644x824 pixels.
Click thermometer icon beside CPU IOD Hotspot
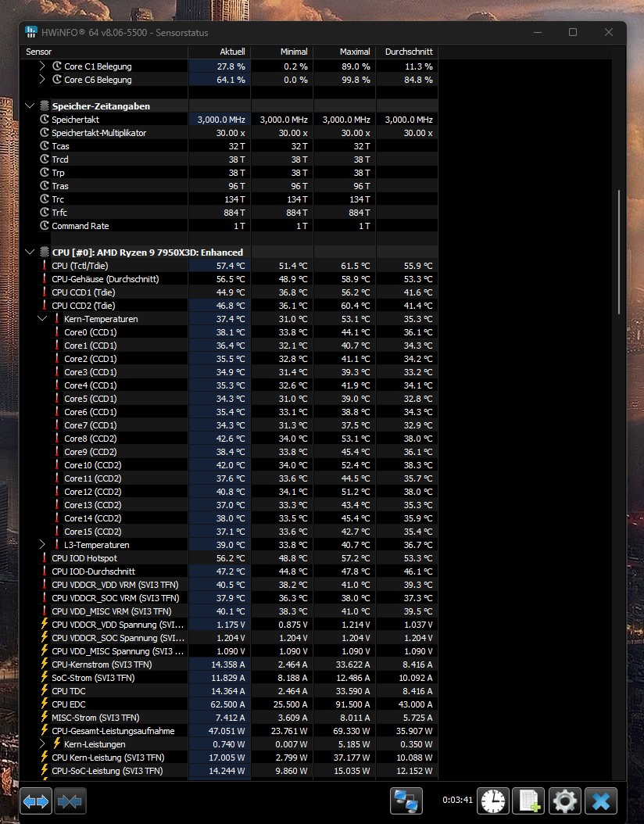(45, 557)
